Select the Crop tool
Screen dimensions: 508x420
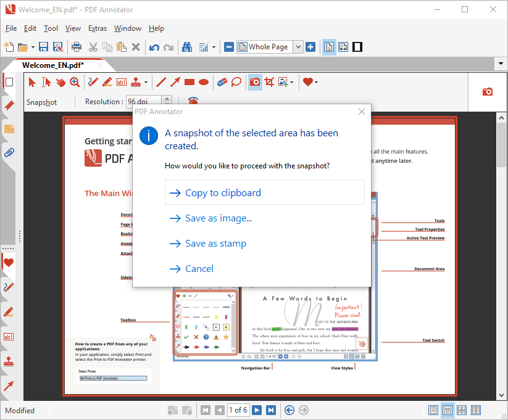click(x=269, y=82)
